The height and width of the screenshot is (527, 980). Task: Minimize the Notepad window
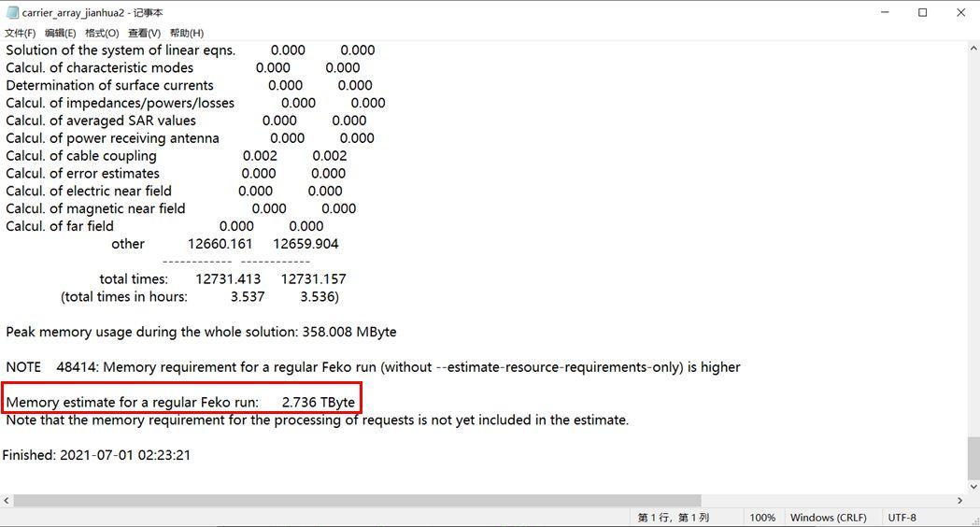click(x=885, y=12)
